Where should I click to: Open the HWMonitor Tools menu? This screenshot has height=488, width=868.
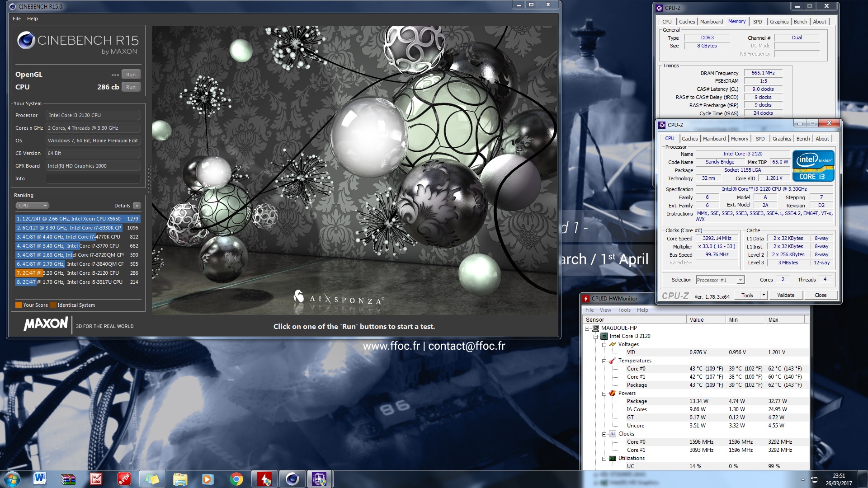click(624, 310)
